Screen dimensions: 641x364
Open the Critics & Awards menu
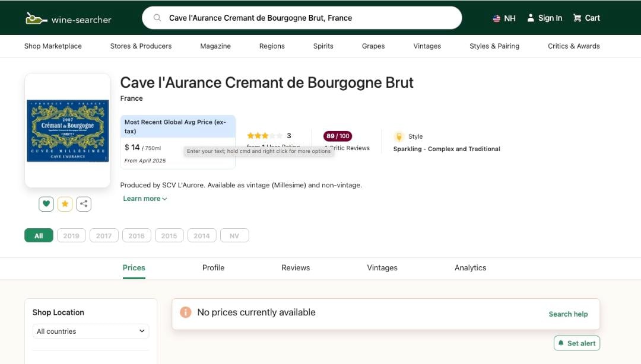574,46
